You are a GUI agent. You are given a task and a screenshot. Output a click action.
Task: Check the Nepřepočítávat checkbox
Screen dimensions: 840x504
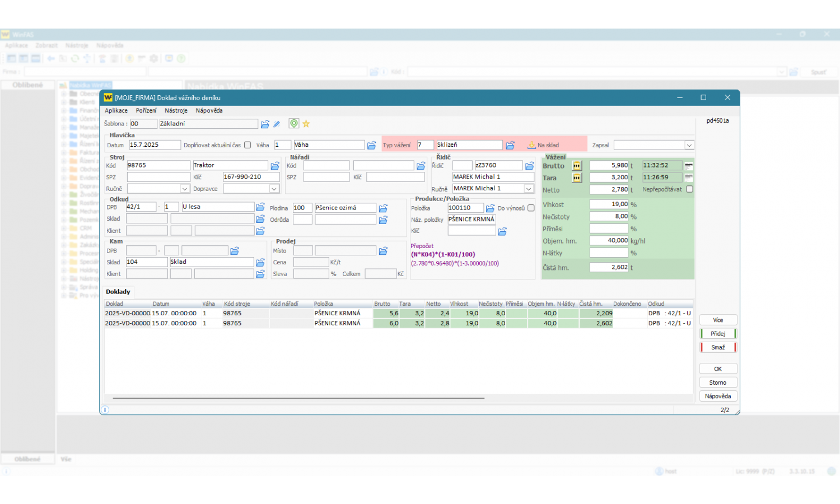(689, 189)
